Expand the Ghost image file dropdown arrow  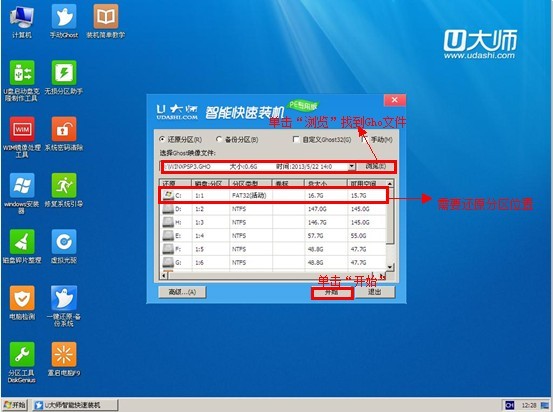pyautogui.click(x=352, y=166)
